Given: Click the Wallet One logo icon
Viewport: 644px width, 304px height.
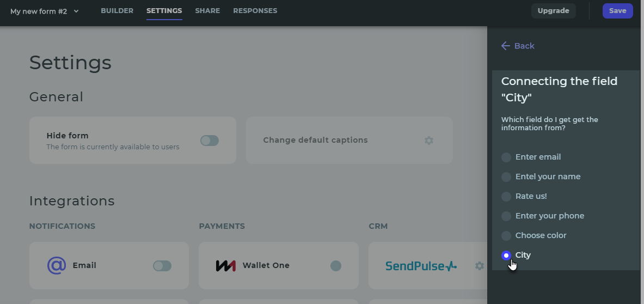Looking at the screenshot, I should coord(226,266).
